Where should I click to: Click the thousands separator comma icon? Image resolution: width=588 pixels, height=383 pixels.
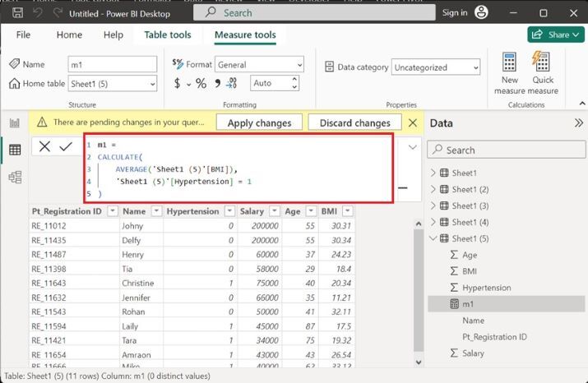[218, 84]
